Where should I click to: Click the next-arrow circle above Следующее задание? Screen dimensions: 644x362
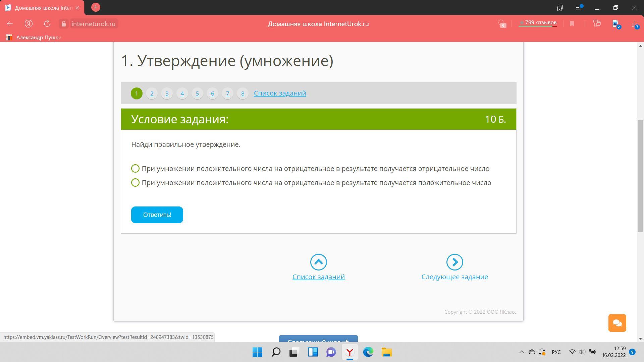[x=454, y=262]
